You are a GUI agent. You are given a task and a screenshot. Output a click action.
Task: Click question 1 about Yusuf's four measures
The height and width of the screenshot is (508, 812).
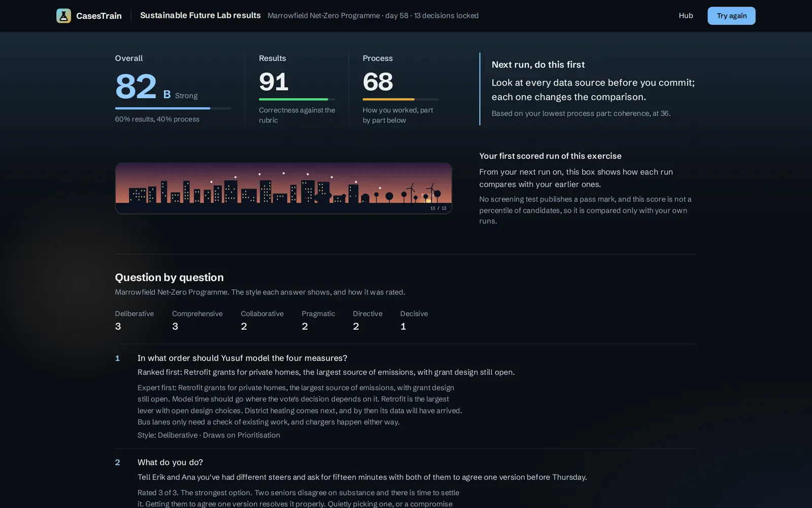[242, 358]
